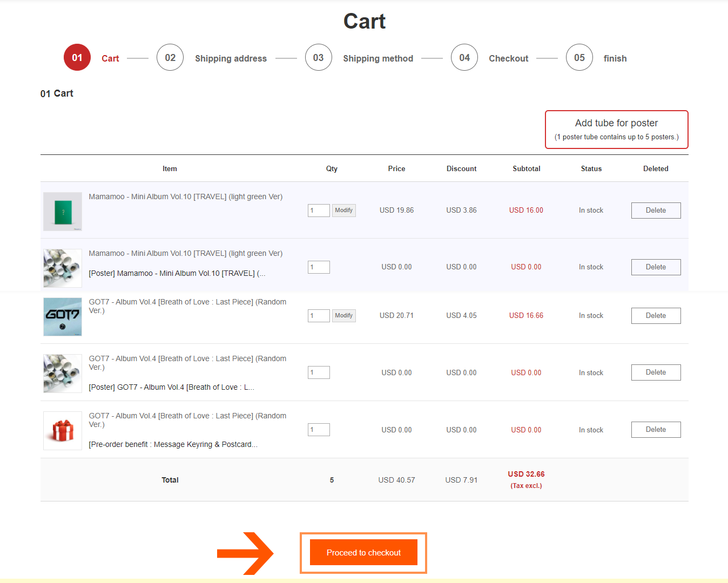Click total discount USD 7.91
The width and height of the screenshot is (728, 583).
[x=461, y=480]
